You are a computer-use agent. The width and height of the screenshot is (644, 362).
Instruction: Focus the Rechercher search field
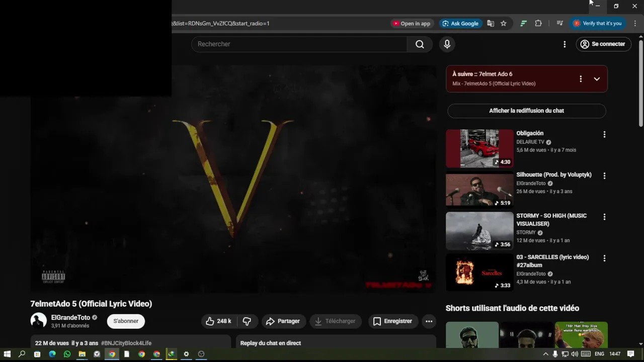click(x=299, y=44)
